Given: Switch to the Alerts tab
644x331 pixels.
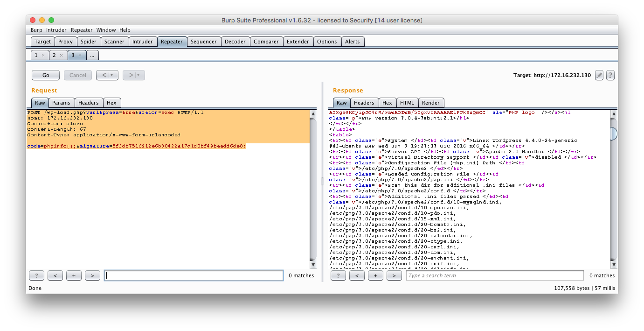Looking at the screenshot, I should 353,42.
